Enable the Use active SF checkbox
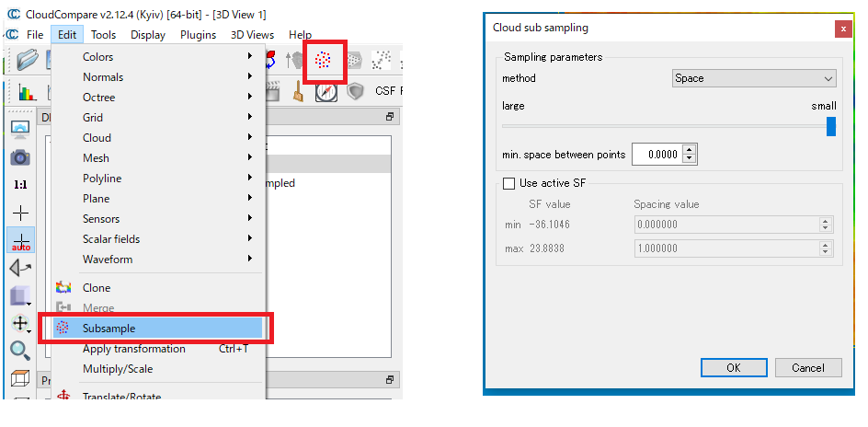Viewport: 868px width, 427px height. point(508,183)
